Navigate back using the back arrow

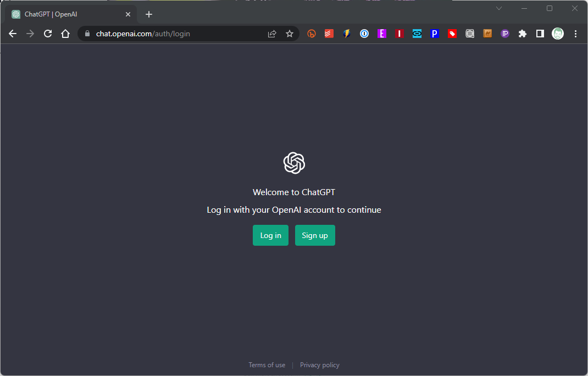(12, 34)
